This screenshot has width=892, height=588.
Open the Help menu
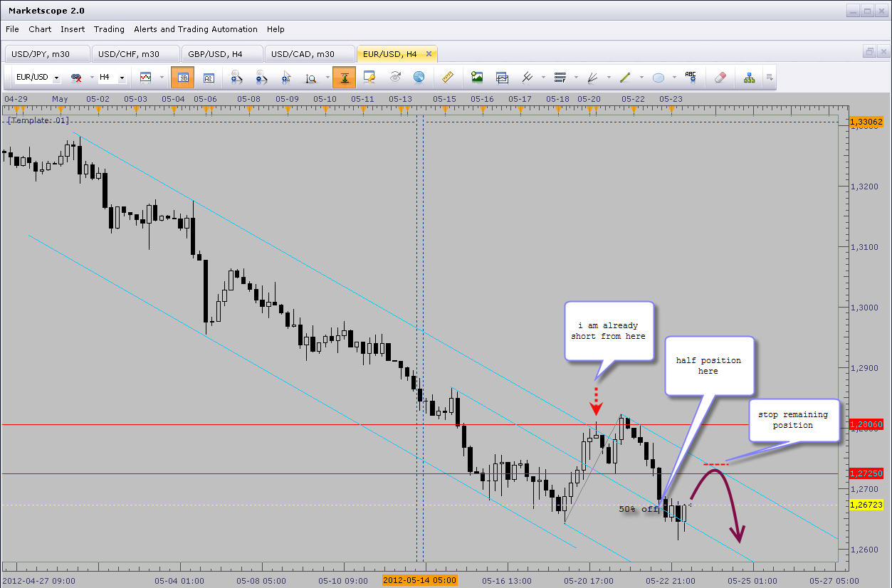pyautogui.click(x=276, y=29)
